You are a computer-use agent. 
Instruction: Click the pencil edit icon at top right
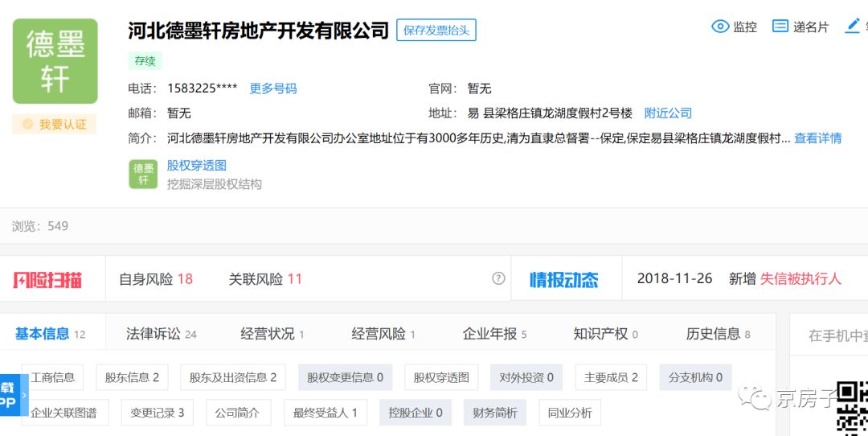[x=852, y=26]
